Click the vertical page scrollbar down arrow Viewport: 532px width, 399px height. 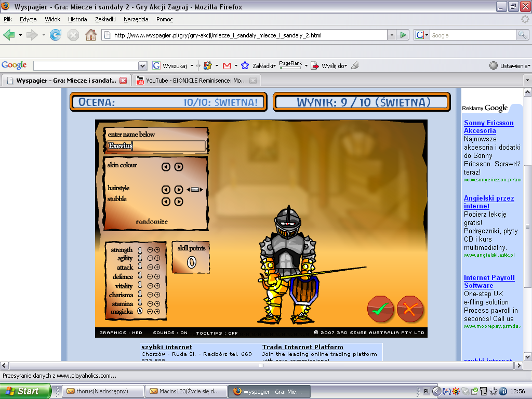[527, 356]
